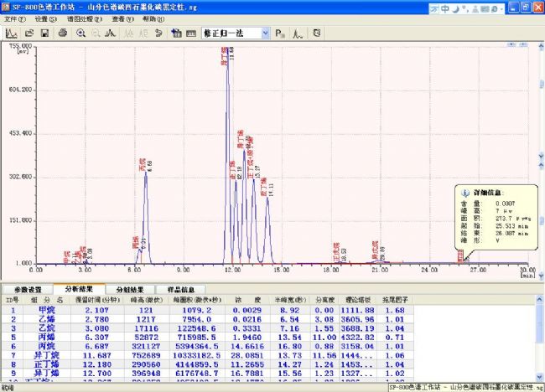Open the 修正归一法 method dropdown
This screenshot has width=545, height=392.
point(265,34)
